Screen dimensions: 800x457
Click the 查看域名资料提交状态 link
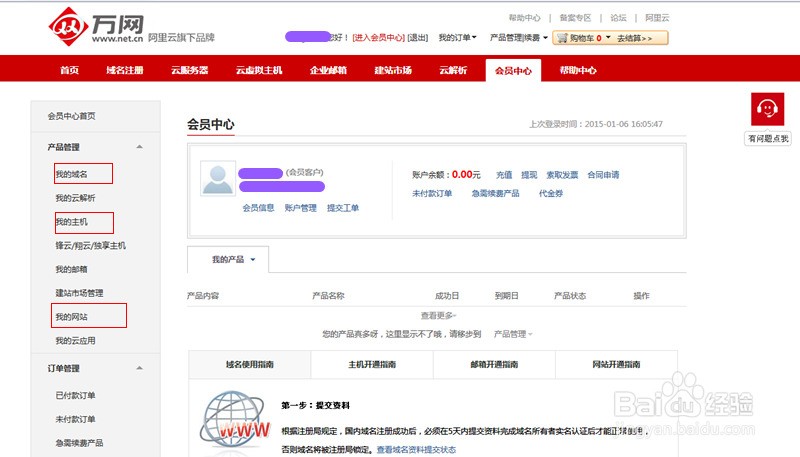point(416,449)
